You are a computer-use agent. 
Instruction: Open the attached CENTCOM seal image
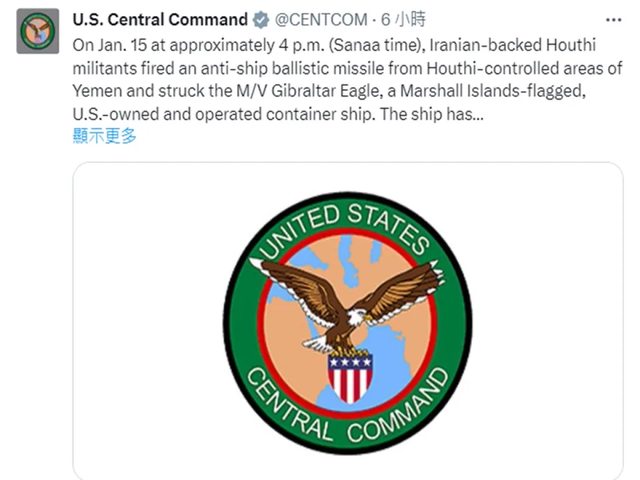[x=348, y=321]
